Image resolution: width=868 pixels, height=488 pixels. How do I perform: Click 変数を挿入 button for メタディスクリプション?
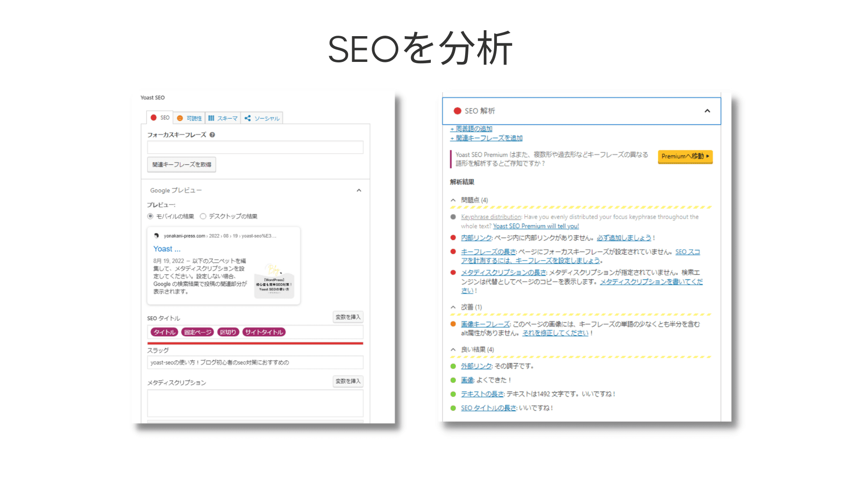[348, 381]
